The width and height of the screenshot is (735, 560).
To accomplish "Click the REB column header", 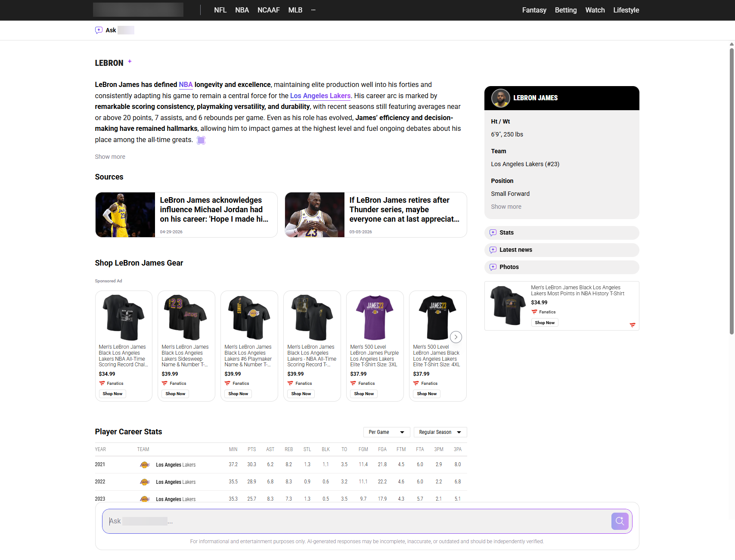I will (x=288, y=449).
